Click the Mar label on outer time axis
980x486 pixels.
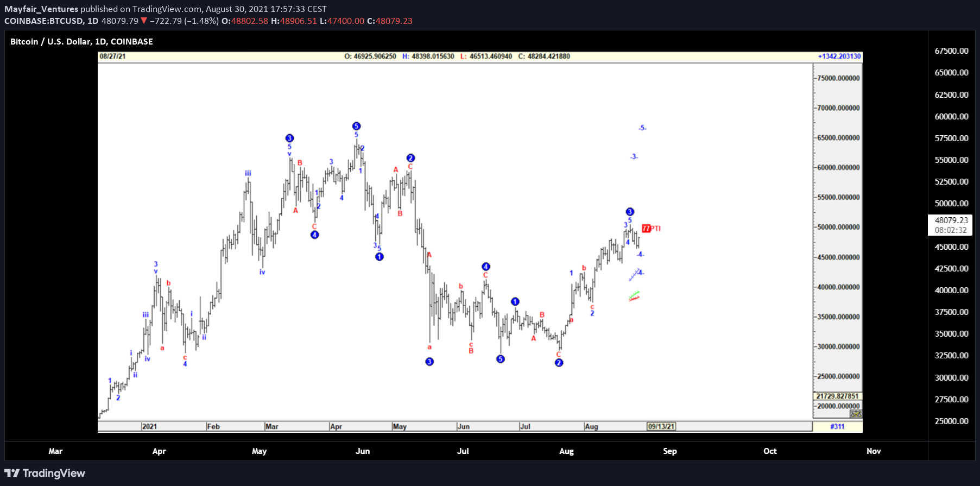pyautogui.click(x=55, y=451)
